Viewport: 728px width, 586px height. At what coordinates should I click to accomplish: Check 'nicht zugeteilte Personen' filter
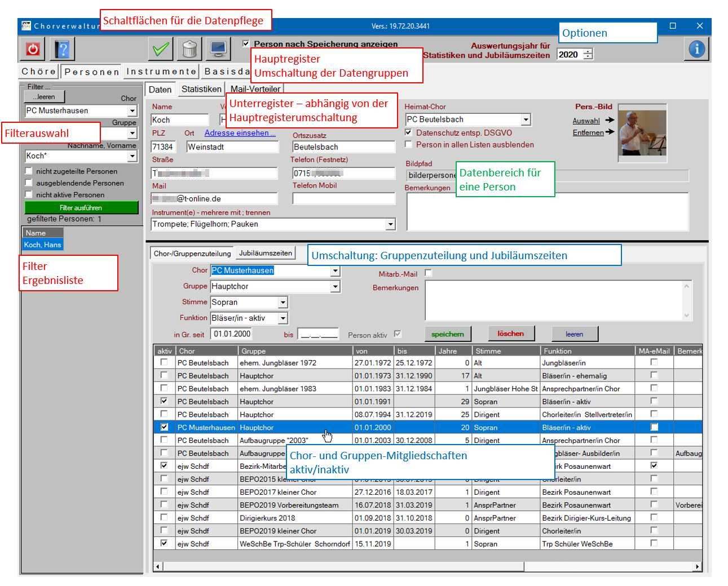coord(29,171)
